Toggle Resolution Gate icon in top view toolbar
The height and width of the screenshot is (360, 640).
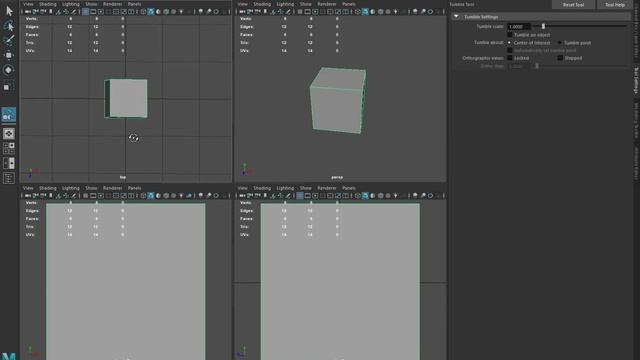click(101, 12)
